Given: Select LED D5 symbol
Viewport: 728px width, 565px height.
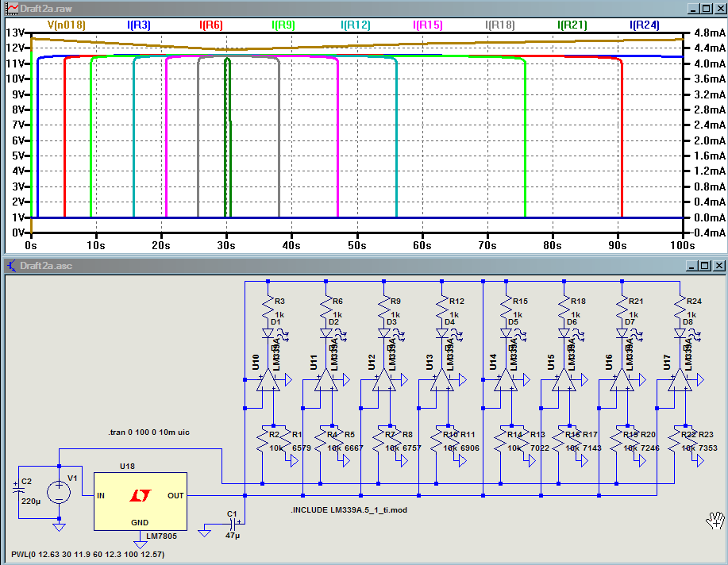Looking at the screenshot, I should coord(506,333).
